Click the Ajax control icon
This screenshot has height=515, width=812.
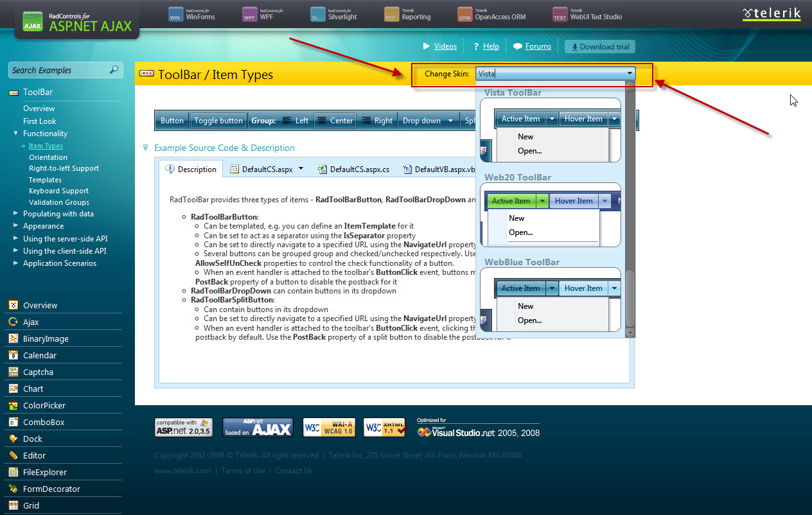(13, 322)
